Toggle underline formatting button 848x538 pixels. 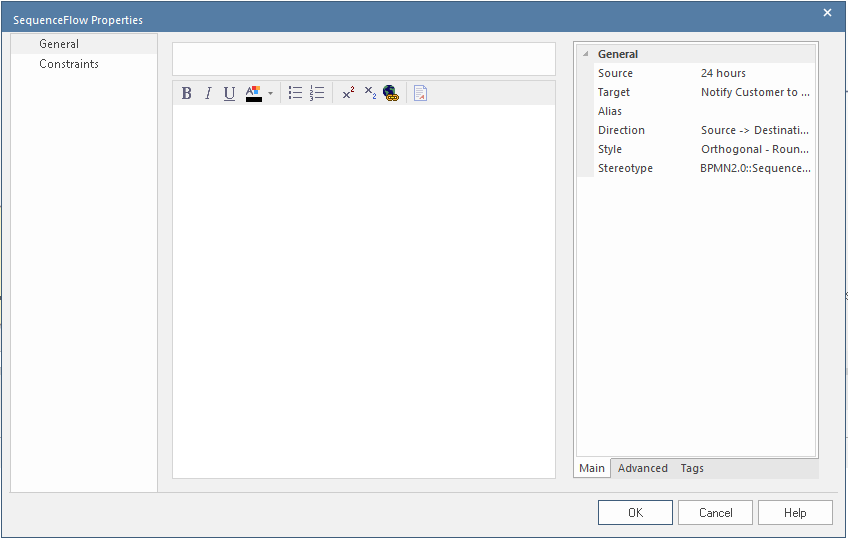(229, 94)
